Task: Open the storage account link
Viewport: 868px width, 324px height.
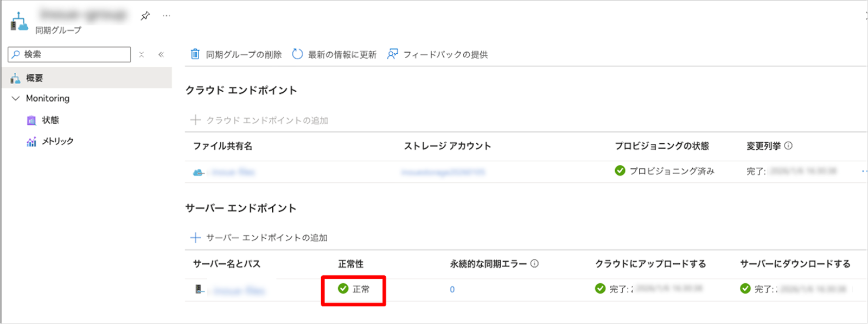Action: click(x=443, y=172)
